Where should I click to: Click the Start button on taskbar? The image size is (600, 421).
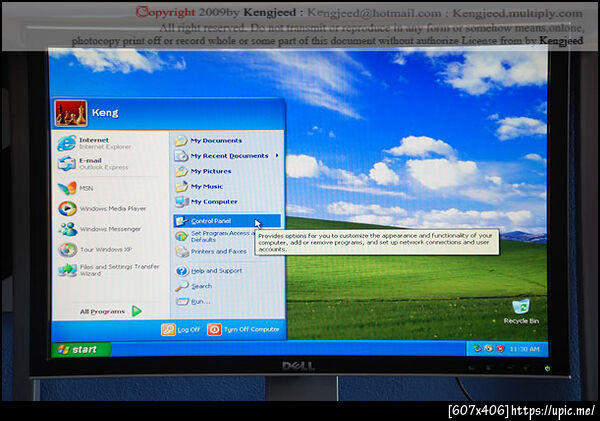tap(81, 349)
